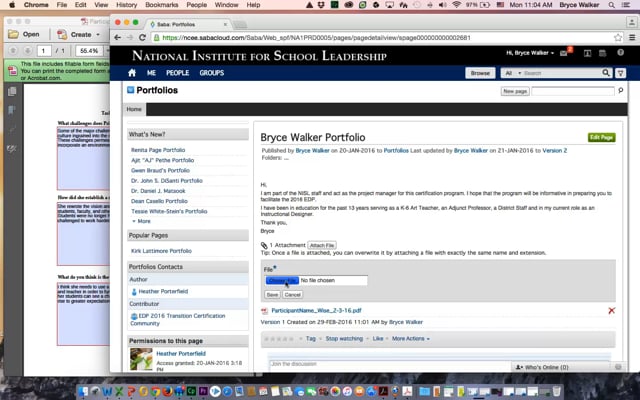Open the All search scope dropdown

point(512,73)
